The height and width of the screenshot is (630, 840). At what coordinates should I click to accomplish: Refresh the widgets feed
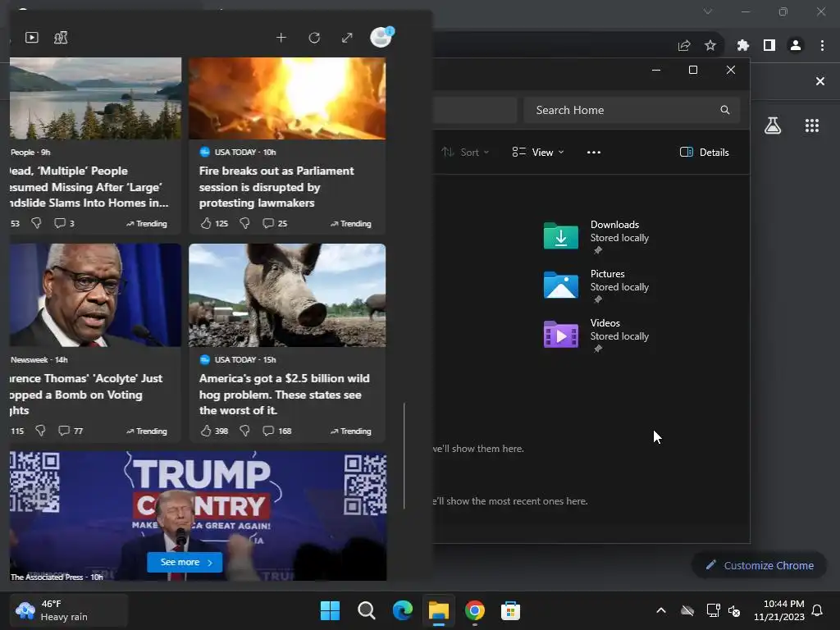coord(314,38)
